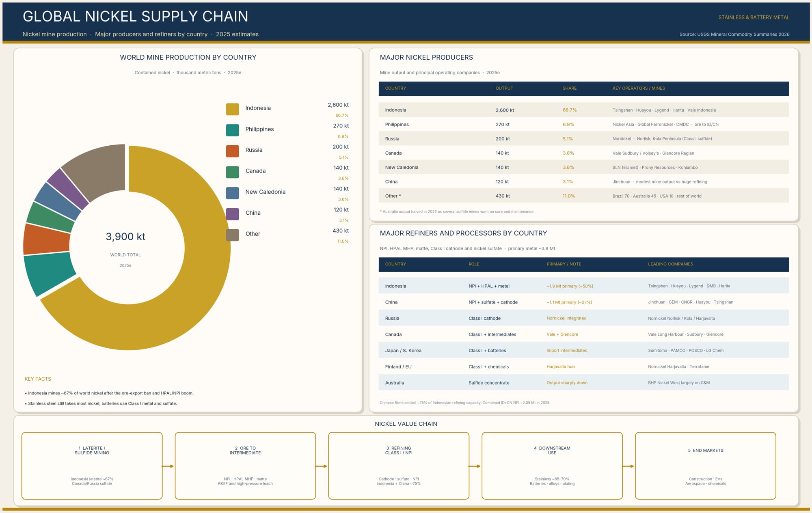Click 'Jinchuan · modest mine output' cell
The width and height of the screenshot is (812, 513).
coord(660,182)
